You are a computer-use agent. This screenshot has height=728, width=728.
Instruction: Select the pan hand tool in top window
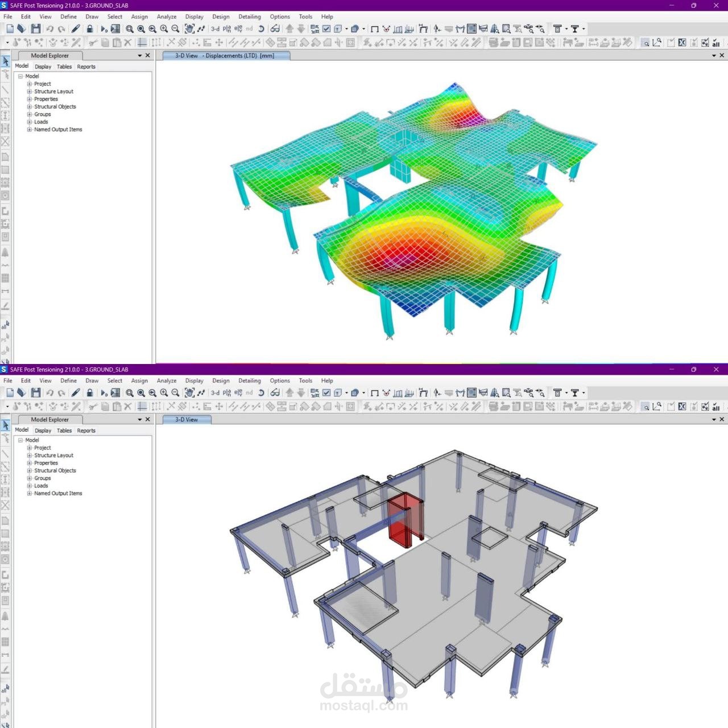189,28
